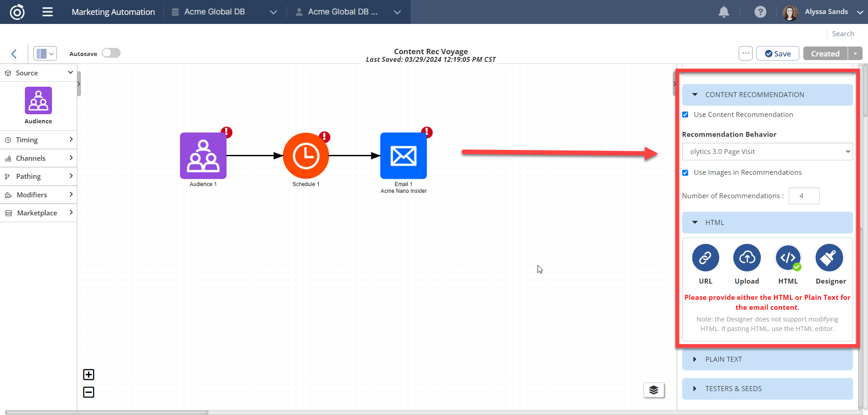
Task: Open the notifications bell
Action: tap(724, 12)
